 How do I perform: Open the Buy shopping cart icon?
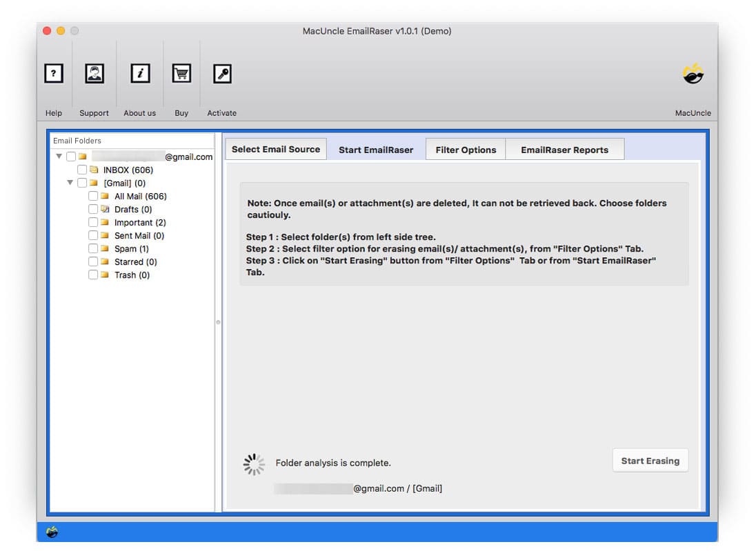coord(181,73)
